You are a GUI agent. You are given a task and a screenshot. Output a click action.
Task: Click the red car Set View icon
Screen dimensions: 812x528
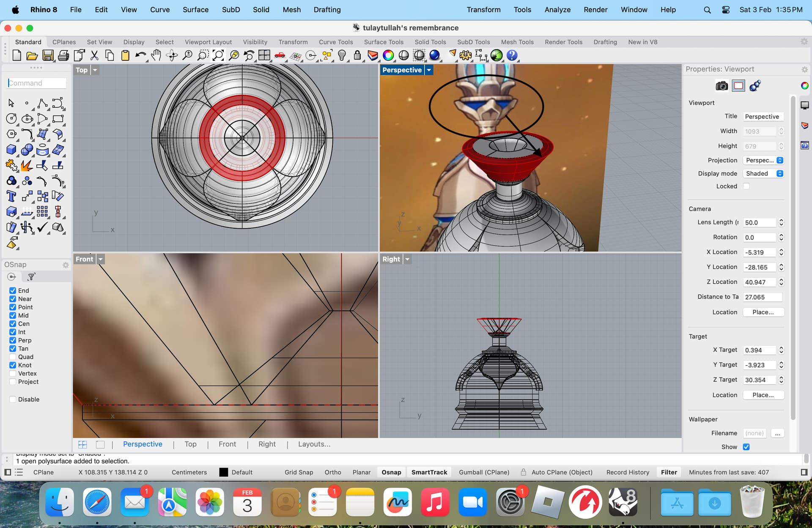(280, 55)
